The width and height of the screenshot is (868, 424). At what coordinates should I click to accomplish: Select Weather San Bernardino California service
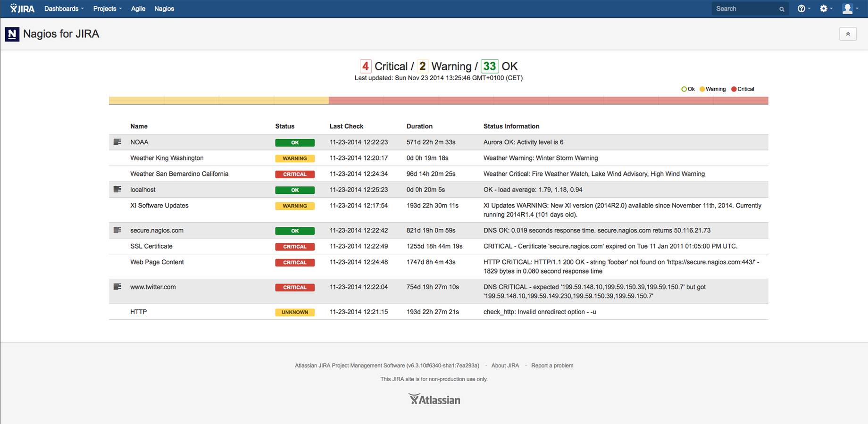coord(179,174)
